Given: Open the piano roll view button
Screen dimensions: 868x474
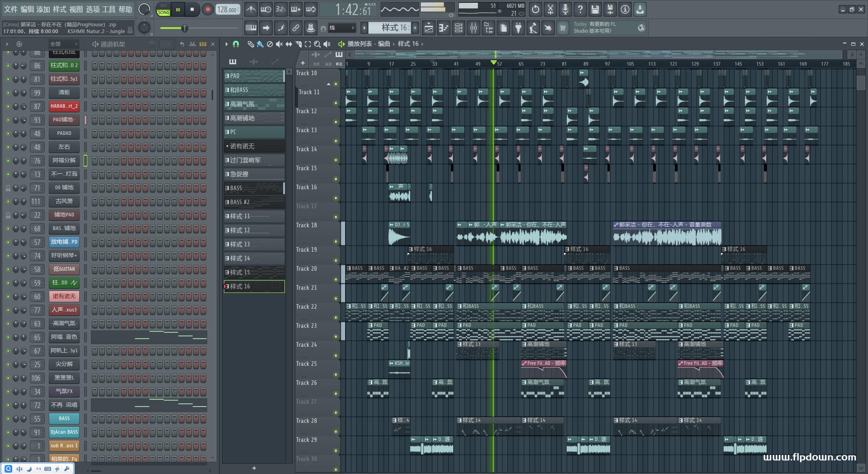Looking at the screenshot, I should tap(444, 28).
